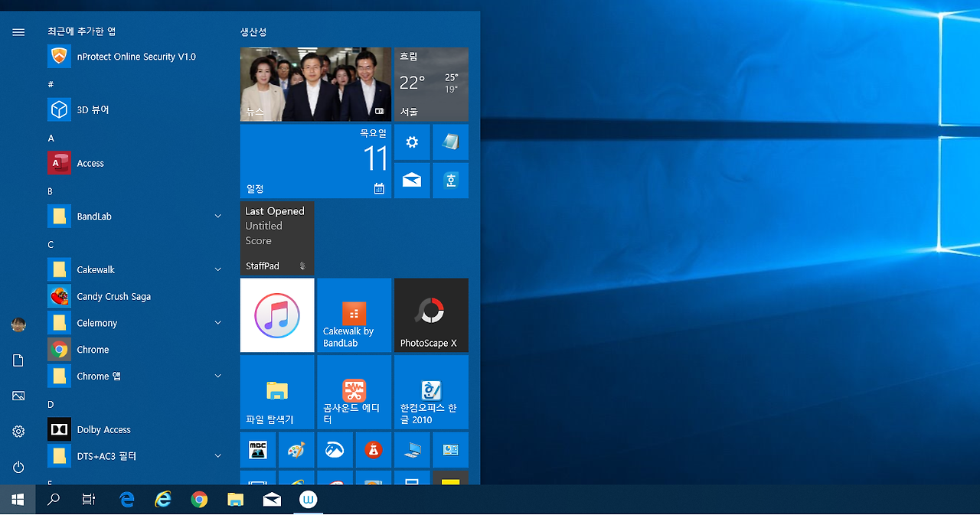Screen dimensions: 980x515
Task: Open the mountain photo small tile
Action: [335, 450]
